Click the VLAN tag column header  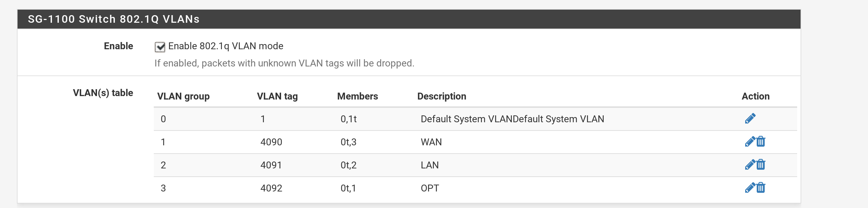point(277,96)
